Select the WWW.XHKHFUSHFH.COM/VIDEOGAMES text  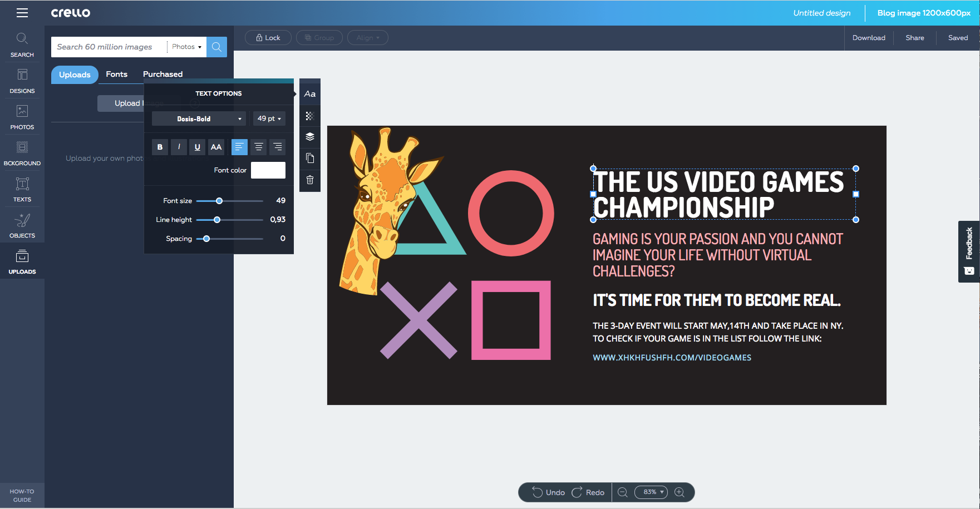coord(672,358)
